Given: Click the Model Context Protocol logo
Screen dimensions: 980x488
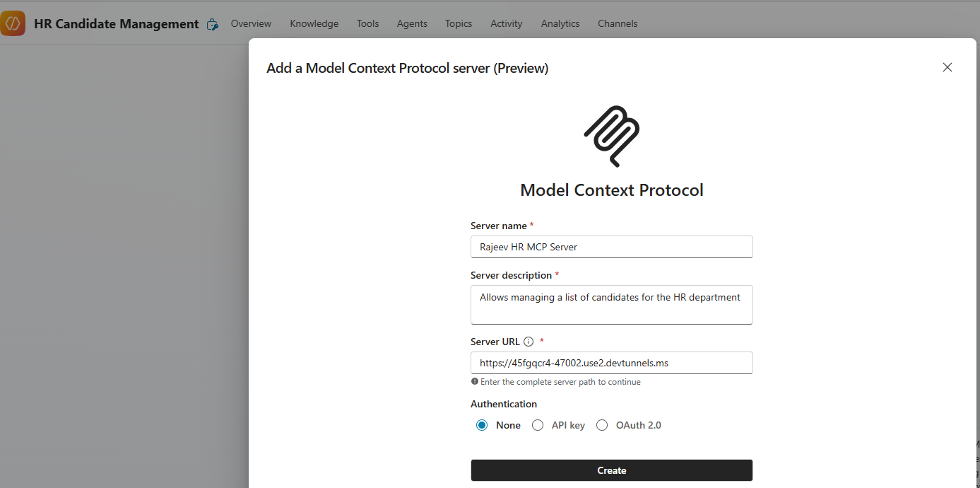Looking at the screenshot, I should click(611, 136).
